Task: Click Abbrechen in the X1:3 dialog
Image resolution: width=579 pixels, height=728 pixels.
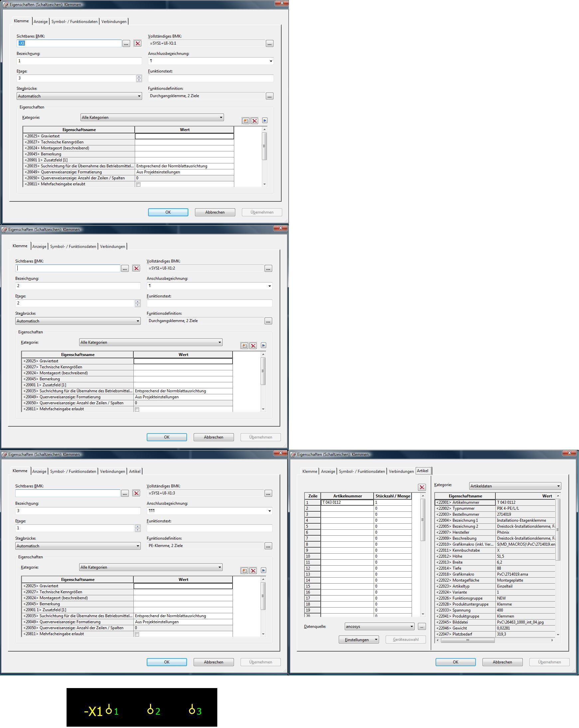Action: (213, 662)
